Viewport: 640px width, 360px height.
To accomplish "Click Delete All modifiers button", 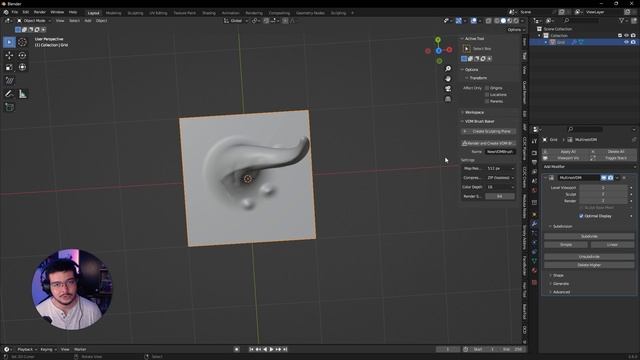I will (x=613, y=151).
